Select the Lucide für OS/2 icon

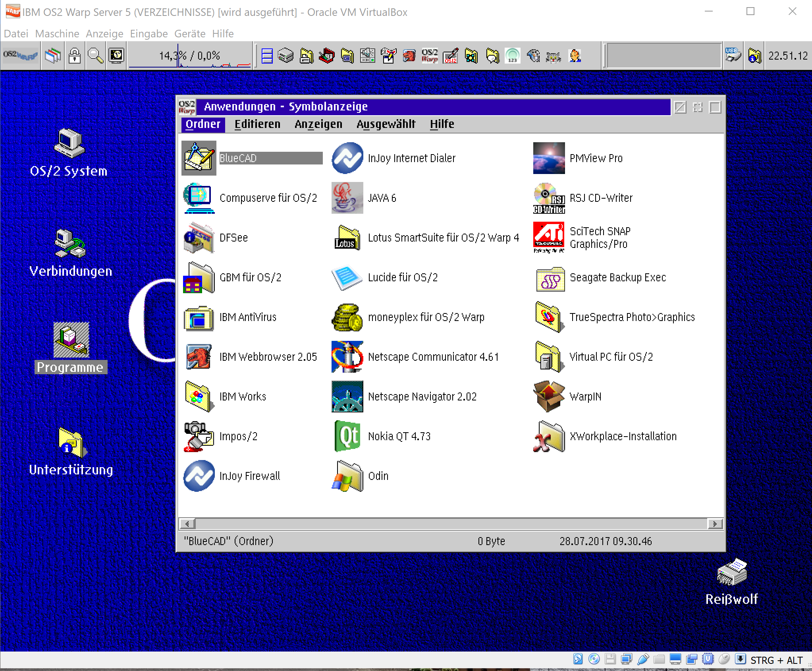point(347,277)
